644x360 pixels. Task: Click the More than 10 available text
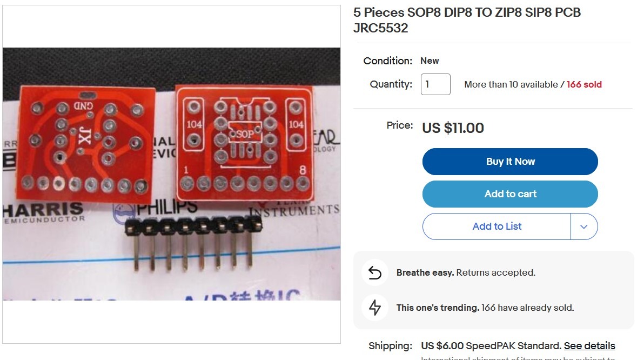pos(511,85)
